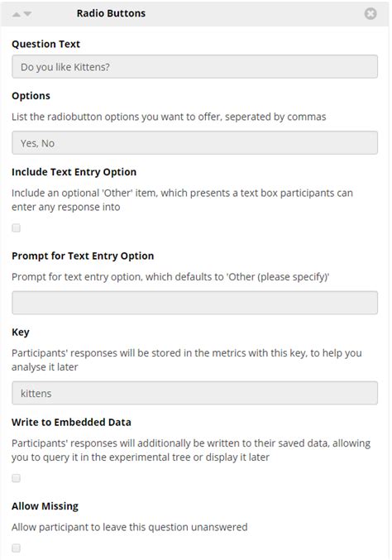Enable the Include Text Entry Option checkbox
The image size is (392, 560).
(x=16, y=227)
